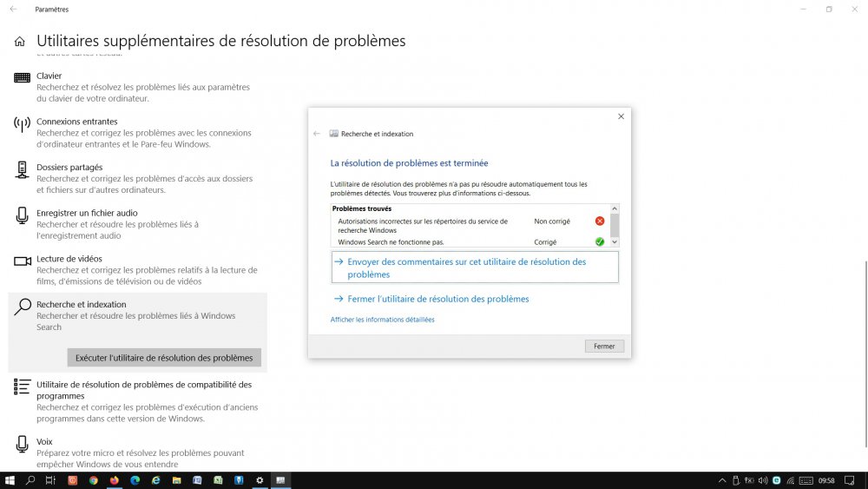The image size is (868, 489).
Task: Select the program compatibility list icon
Action: (x=23, y=387)
